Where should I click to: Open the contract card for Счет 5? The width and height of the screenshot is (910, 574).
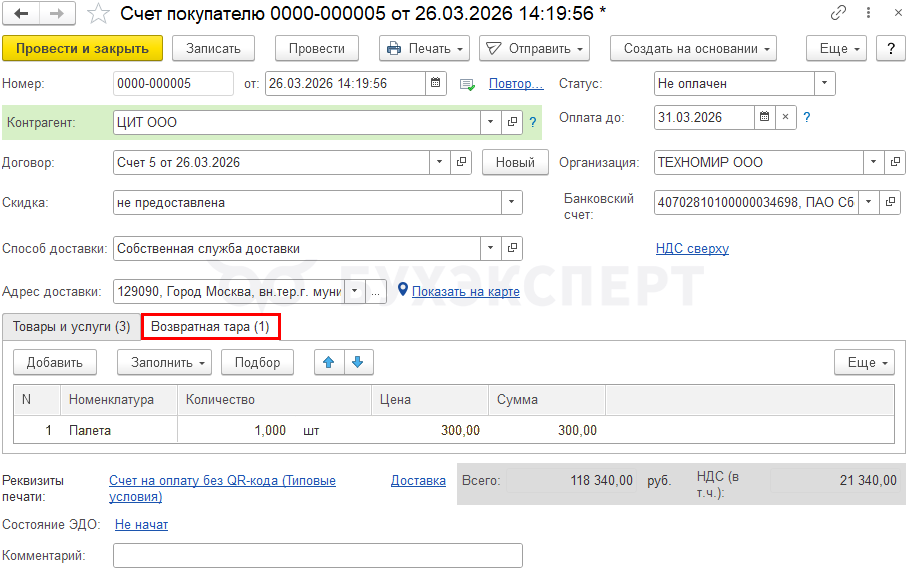pyautogui.click(x=461, y=162)
